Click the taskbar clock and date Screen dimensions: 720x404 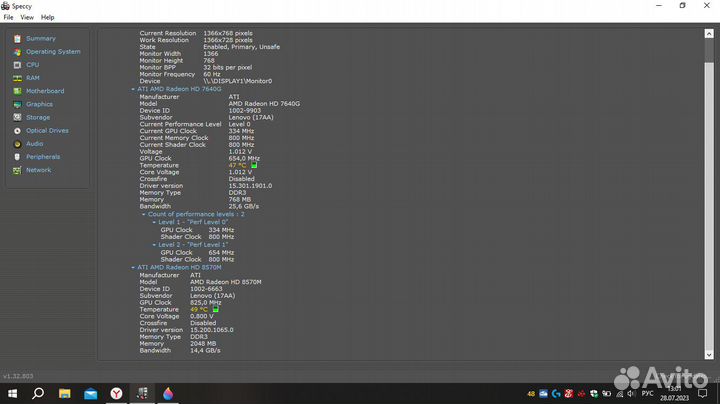pyautogui.click(x=675, y=393)
